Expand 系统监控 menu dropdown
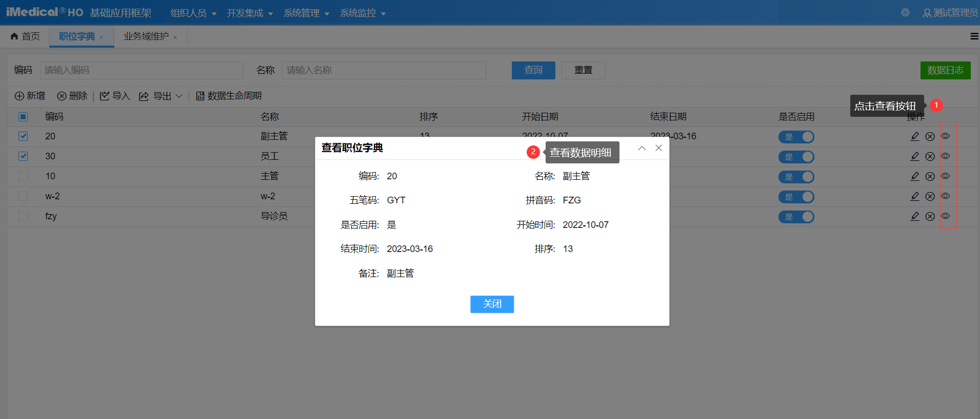Screen dimensions: 980x419 click(363, 13)
